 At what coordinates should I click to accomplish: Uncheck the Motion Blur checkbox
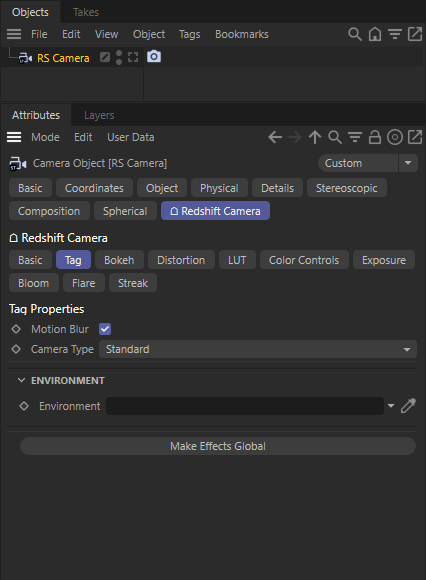(x=105, y=329)
